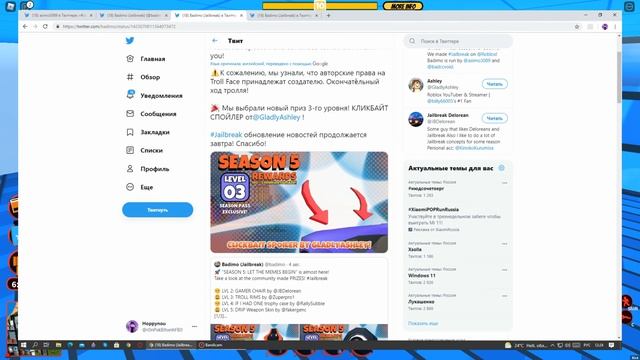Open the Roblox chat icon
640x360 pixels.
(x=27, y=5)
